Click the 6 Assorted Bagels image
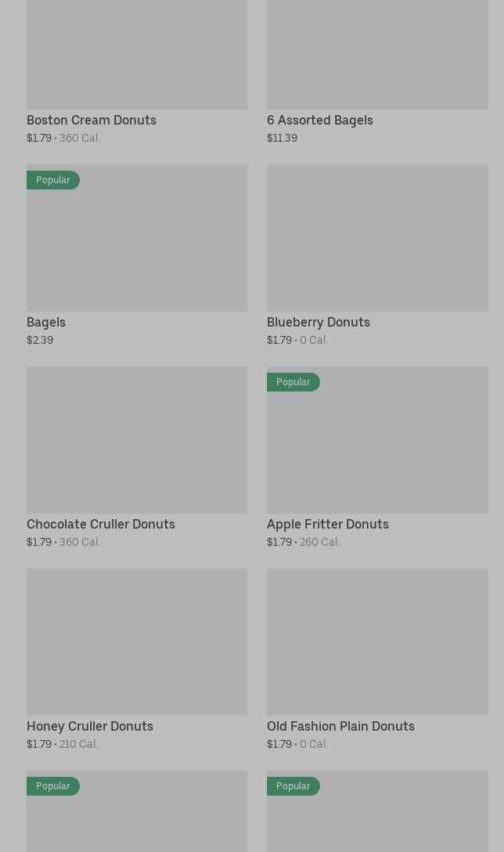This screenshot has height=852, width=504. click(x=377, y=53)
